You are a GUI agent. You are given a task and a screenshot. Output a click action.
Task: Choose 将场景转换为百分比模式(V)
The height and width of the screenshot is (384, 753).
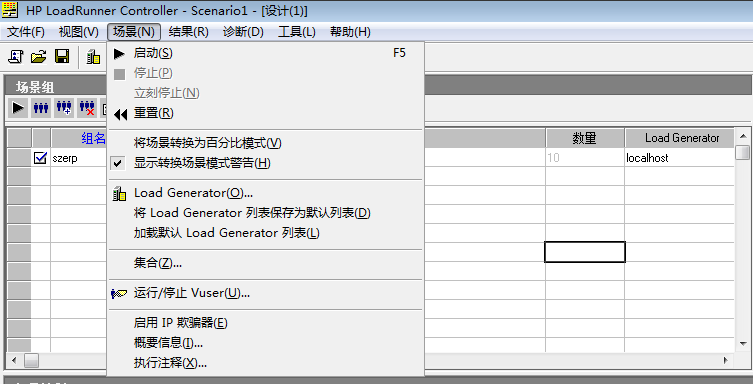pos(266,143)
